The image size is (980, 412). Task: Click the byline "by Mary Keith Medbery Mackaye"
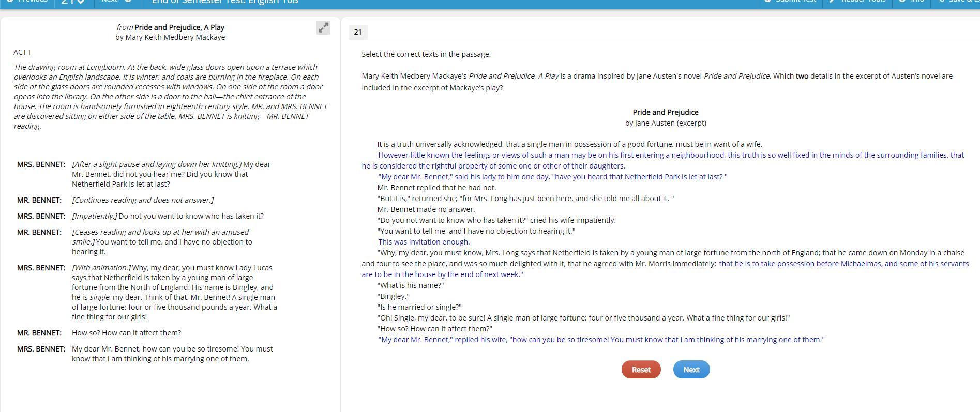click(170, 37)
